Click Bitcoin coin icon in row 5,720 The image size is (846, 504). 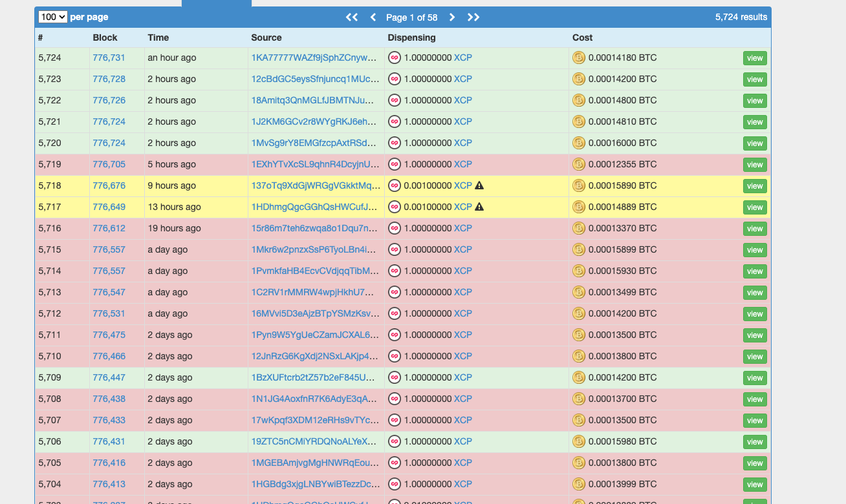click(579, 143)
